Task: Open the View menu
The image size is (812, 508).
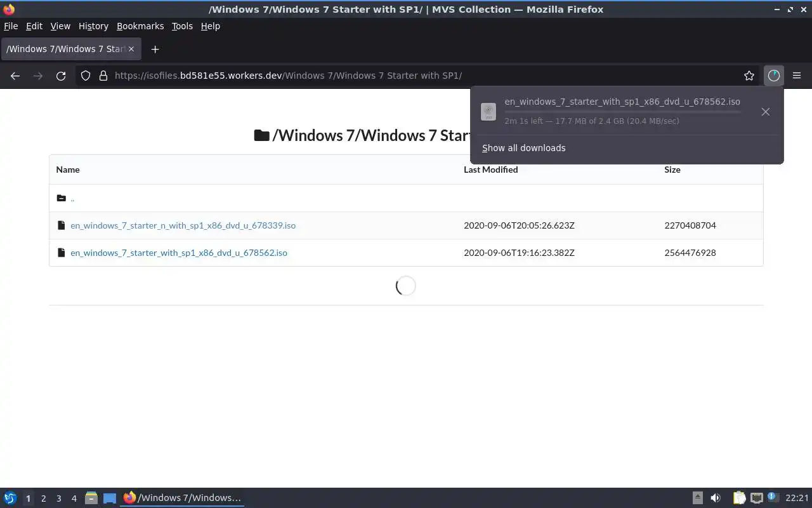Action: point(60,26)
